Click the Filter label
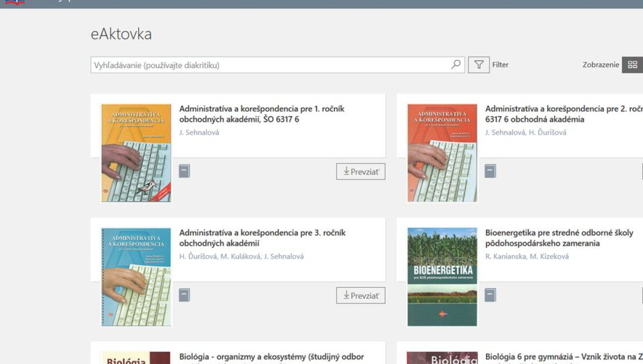The image size is (643, 364). tap(500, 65)
